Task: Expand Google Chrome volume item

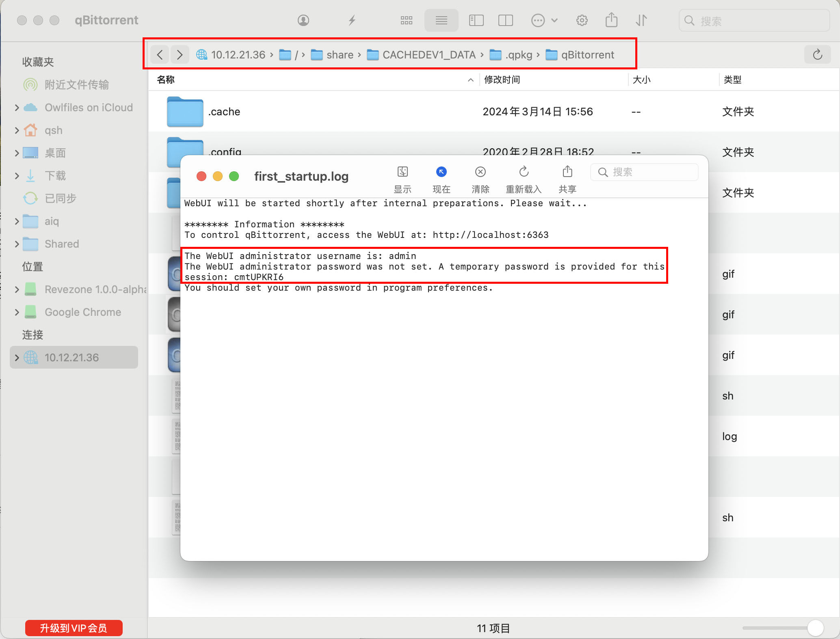Action: 17,312
